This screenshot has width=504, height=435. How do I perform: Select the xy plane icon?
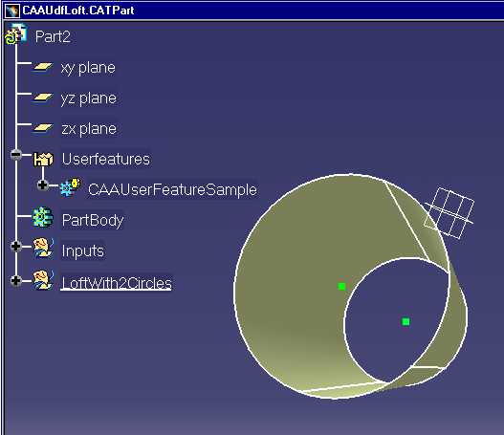click(43, 67)
